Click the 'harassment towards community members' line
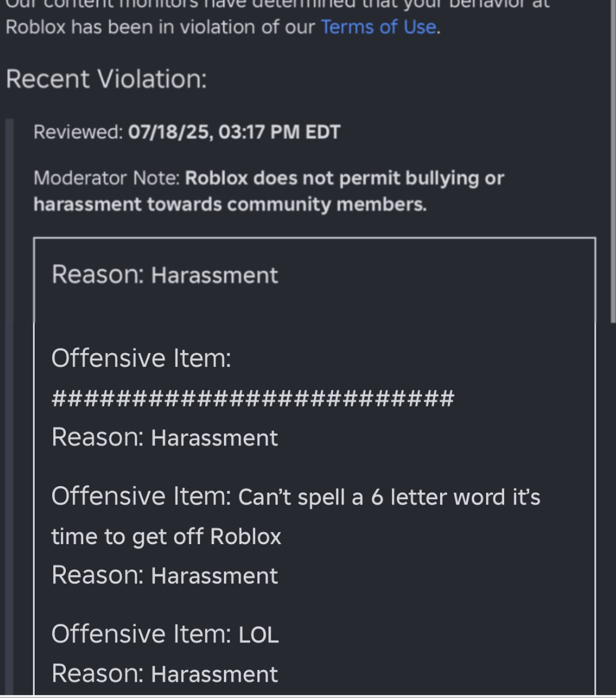 230,204
